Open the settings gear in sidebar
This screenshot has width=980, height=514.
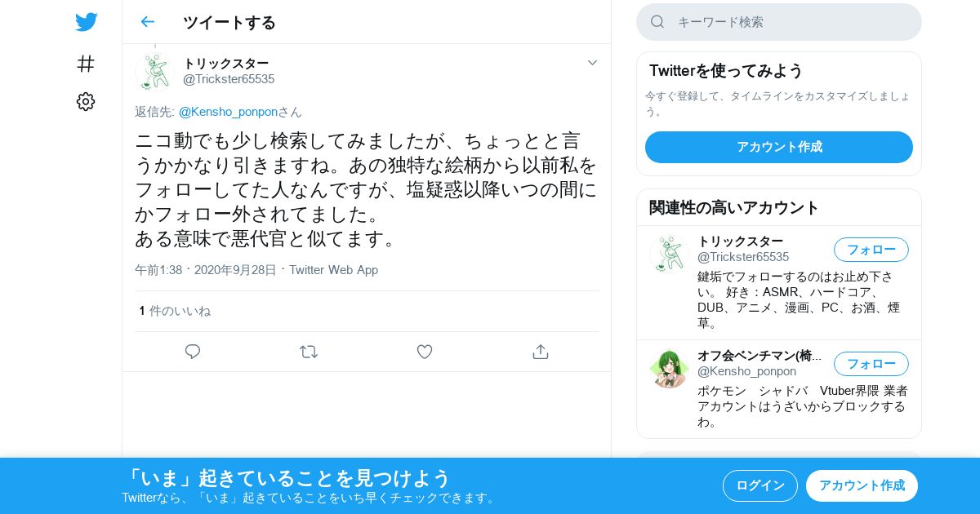coord(86,101)
